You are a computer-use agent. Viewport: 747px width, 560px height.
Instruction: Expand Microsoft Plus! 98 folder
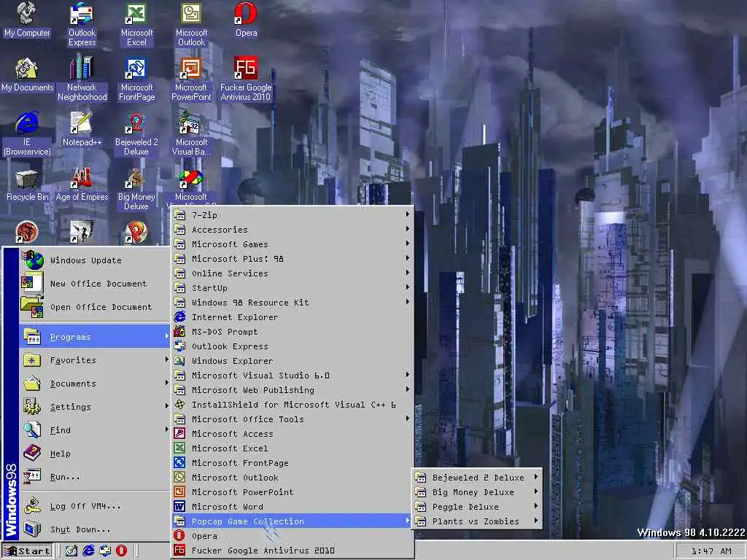tap(292, 259)
